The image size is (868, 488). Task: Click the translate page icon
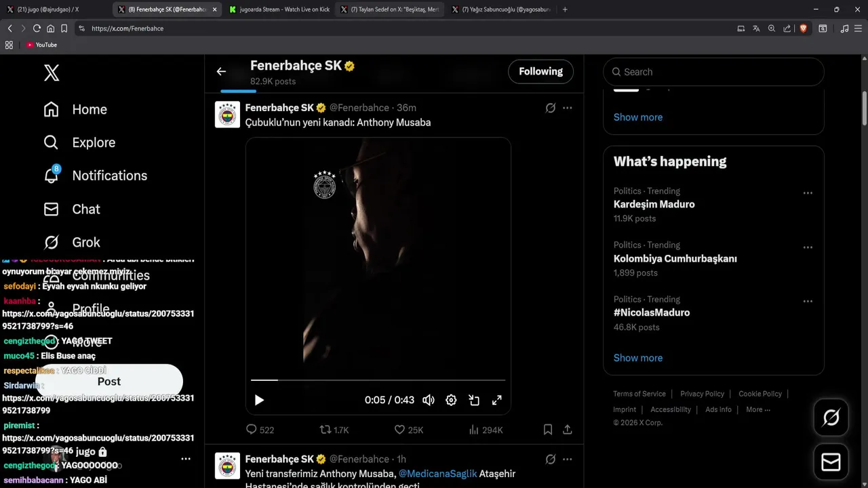pos(756,28)
